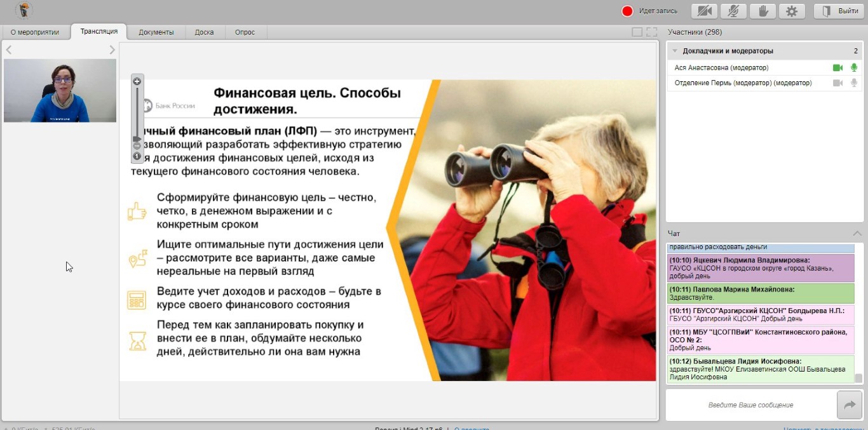868x430 pixels.
Task: Click the red recording indicator
Action: click(x=627, y=11)
